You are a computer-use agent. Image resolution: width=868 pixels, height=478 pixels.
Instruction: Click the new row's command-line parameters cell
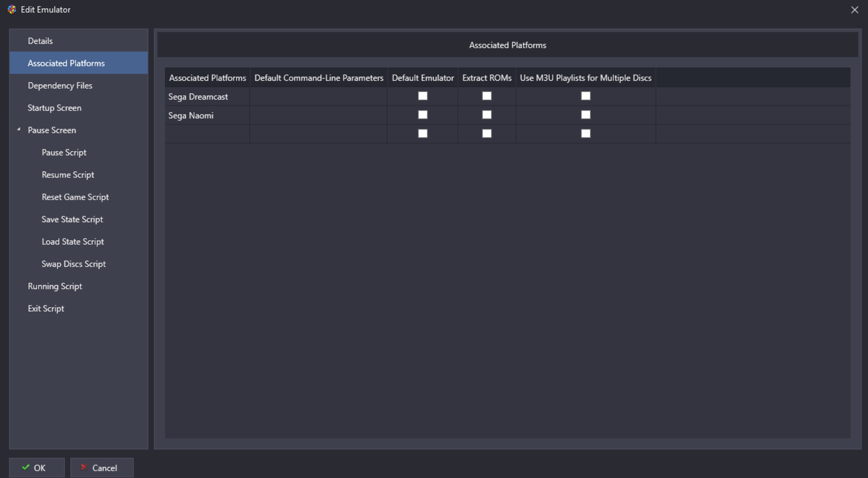coord(318,134)
